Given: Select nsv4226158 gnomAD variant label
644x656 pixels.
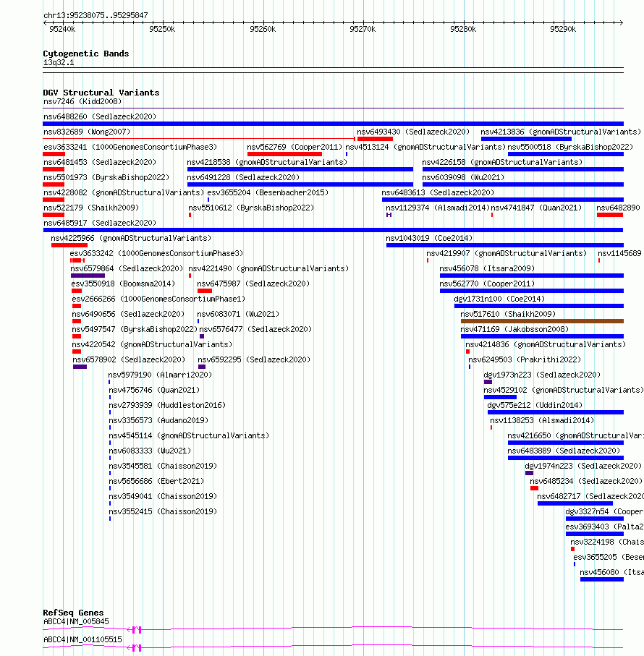Looking at the screenshot, I should coord(502,162).
